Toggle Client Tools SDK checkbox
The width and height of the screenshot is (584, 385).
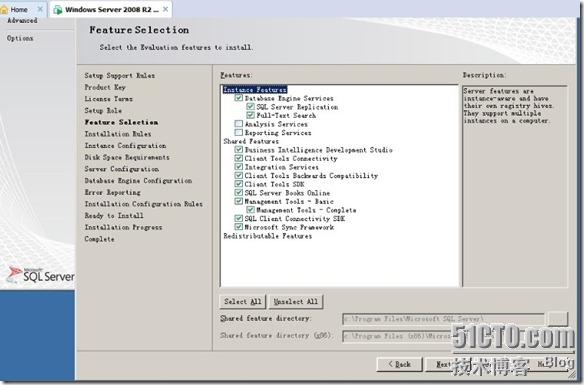tap(239, 184)
